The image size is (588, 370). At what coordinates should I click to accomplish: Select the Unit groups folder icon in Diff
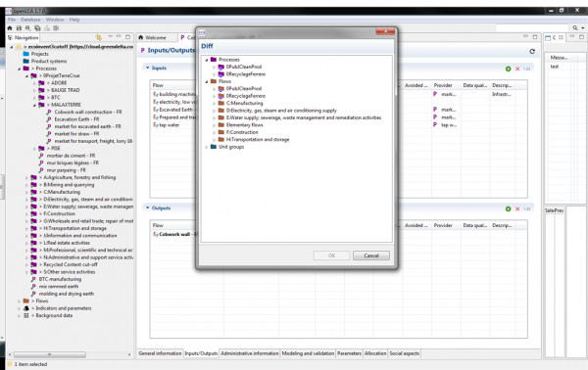coord(214,147)
